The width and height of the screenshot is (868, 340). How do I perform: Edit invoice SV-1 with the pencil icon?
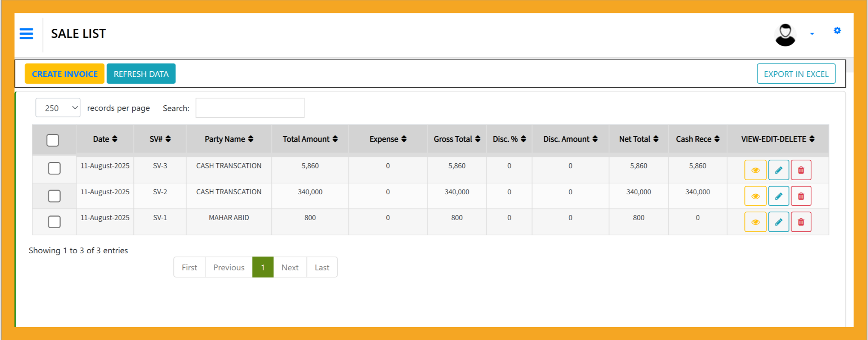778,222
